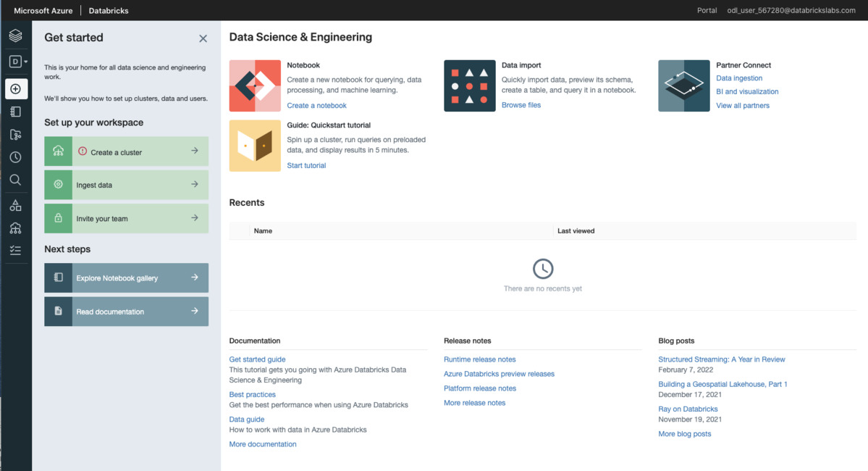This screenshot has width=868, height=471.
Task: Open the odl_user_567280@databrickslabs.com account menu
Action: pos(791,11)
